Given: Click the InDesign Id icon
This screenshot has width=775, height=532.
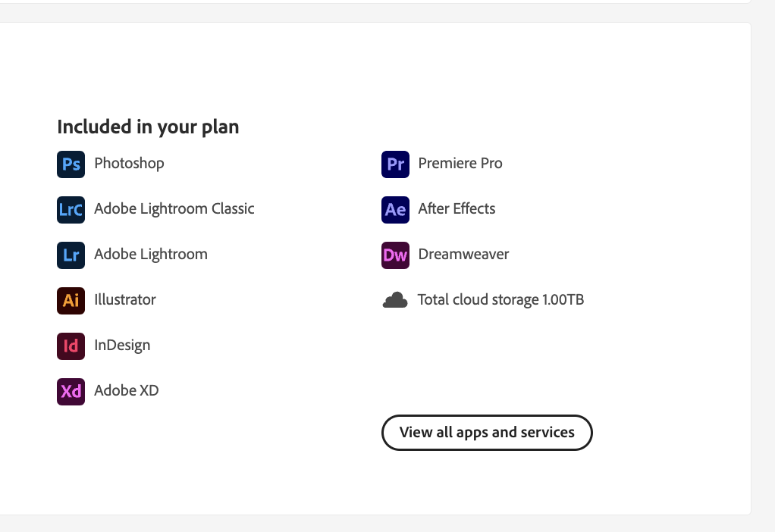Looking at the screenshot, I should tap(71, 346).
